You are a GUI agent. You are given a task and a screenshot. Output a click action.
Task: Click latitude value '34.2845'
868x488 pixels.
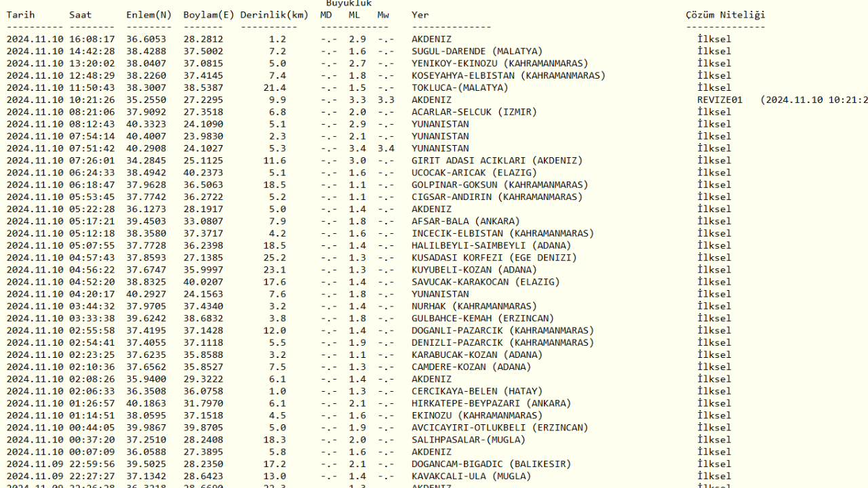click(x=146, y=161)
